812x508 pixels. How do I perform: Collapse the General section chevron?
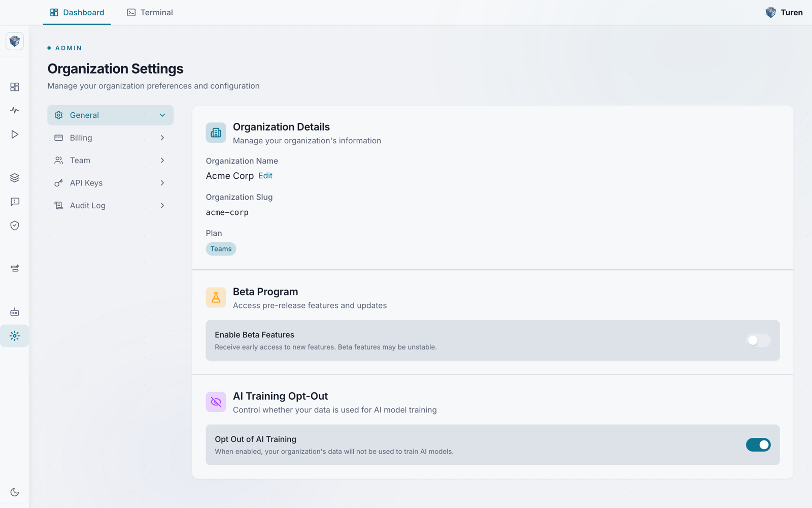pyautogui.click(x=162, y=115)
